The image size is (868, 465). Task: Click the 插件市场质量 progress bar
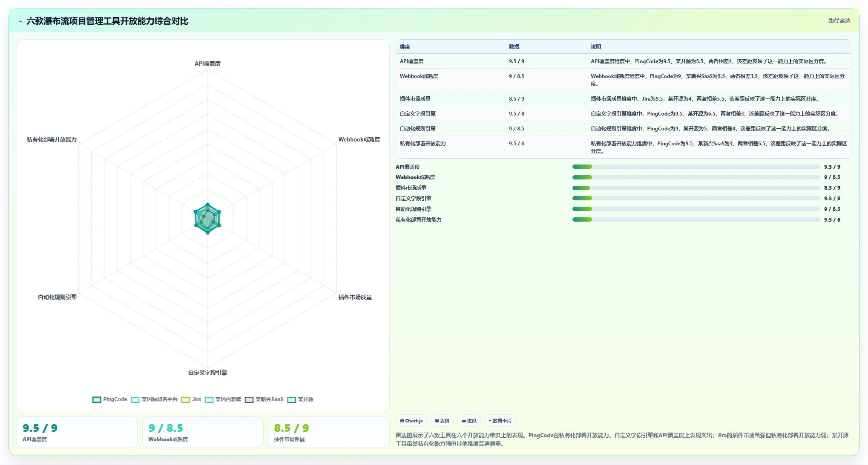[696, 188]
